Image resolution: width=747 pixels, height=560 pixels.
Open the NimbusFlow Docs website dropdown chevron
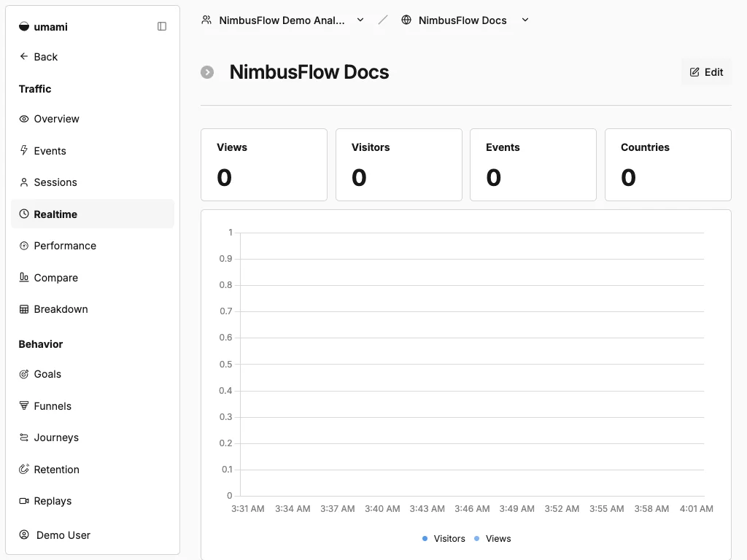(x=525, y=20)
